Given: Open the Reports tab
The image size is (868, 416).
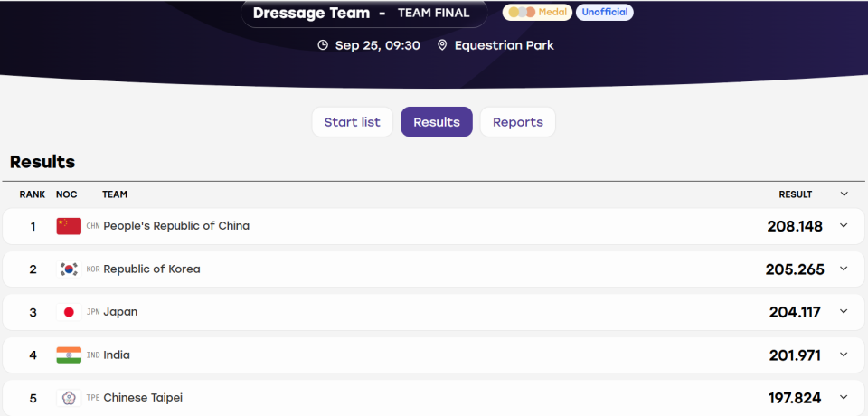Looking at the screenshot, I should pyautogui.click(x=517, y=122).
